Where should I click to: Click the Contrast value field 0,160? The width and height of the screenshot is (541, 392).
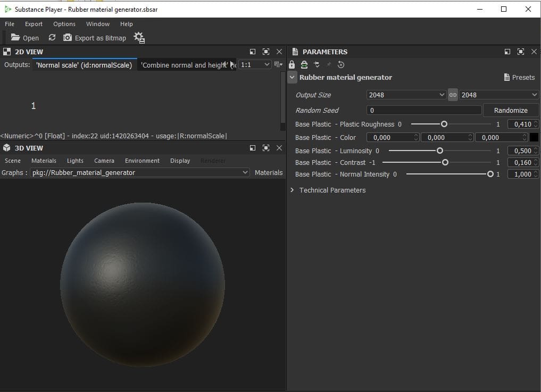tap(523, 162)
